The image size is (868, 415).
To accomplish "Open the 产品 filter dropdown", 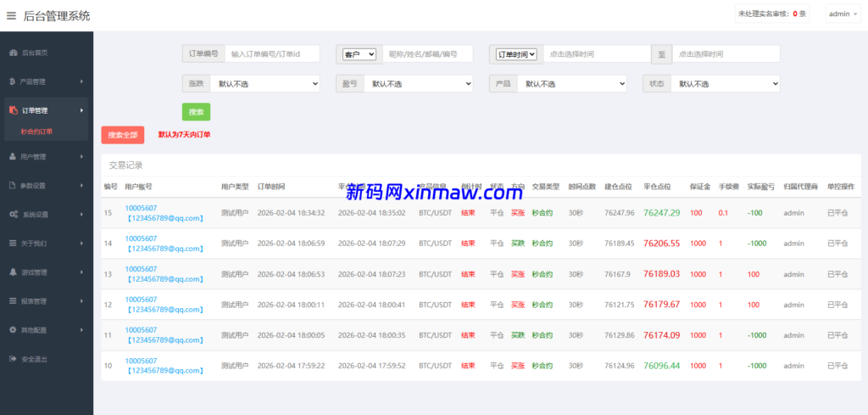I will [x=571, y=84].
